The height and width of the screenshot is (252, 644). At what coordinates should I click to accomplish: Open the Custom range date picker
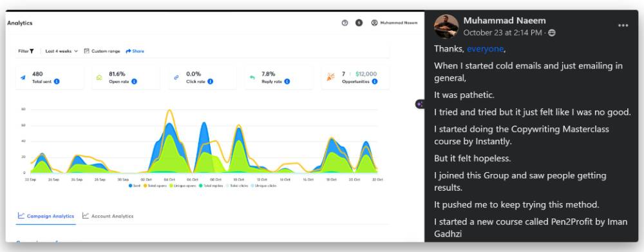pos(102,52)
